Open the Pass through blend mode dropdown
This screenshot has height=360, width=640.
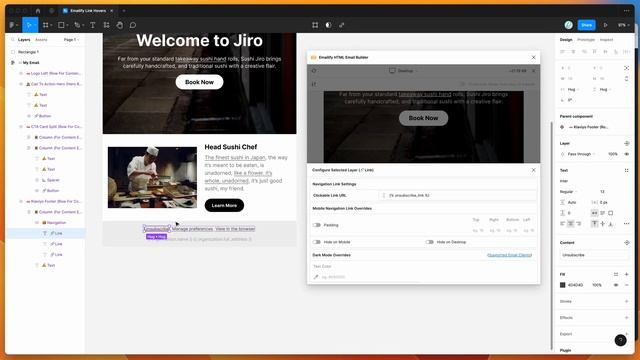[581, 154]
